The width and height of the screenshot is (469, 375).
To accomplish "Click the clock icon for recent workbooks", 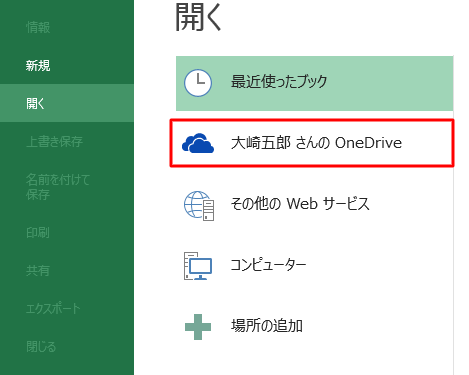I will click(x=198, y=83).
